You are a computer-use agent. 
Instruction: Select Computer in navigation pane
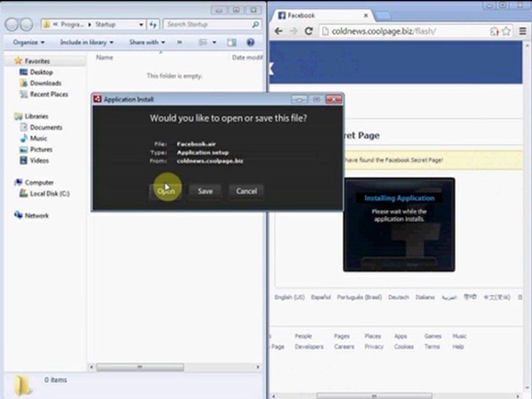39,182
